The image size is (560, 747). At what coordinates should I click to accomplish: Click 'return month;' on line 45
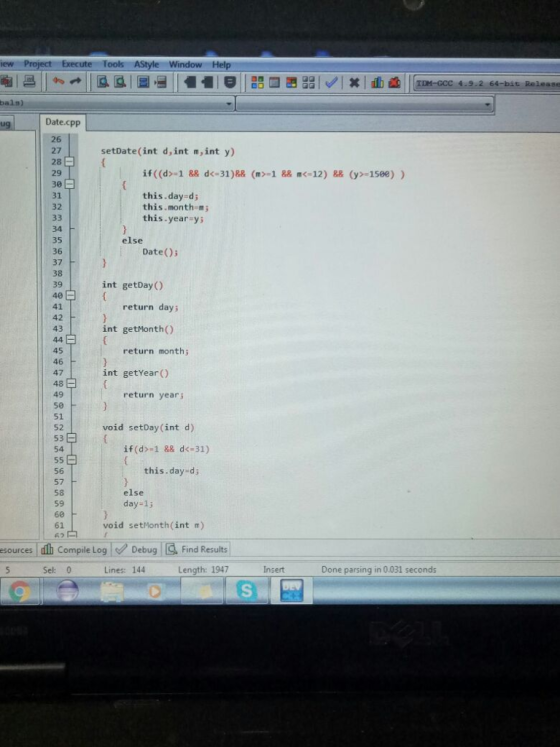click(x=156, y=352)
